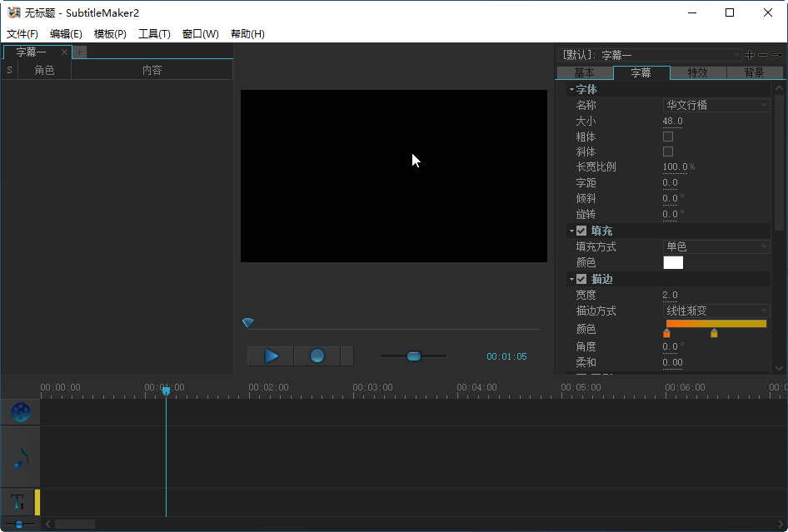
Task: Select the subtitle text track T icon
Action: coord(17,501)
